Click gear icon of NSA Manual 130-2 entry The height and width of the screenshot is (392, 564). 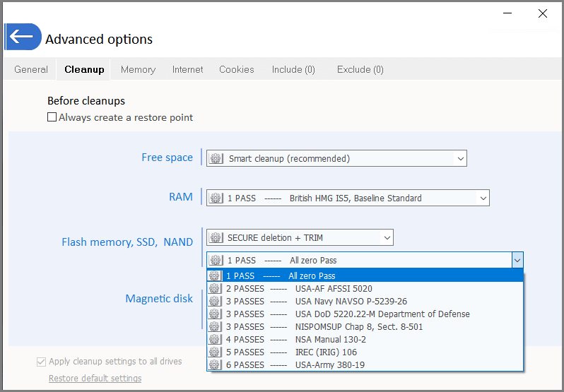215,339
